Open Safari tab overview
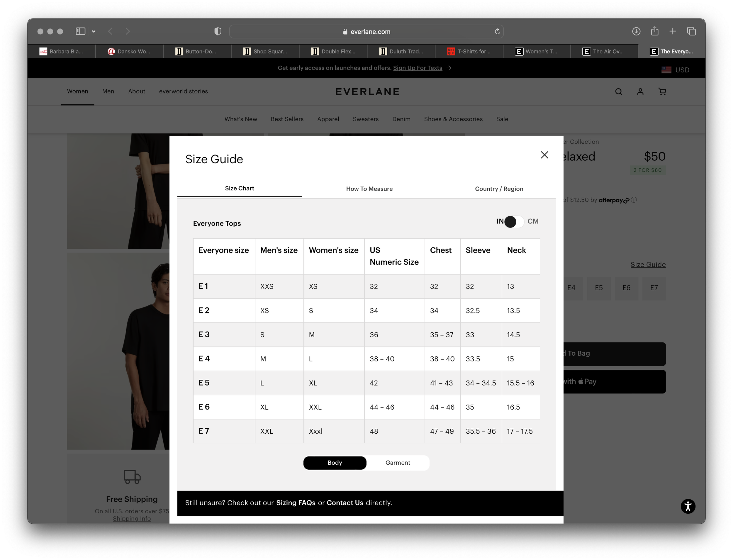 click(x=691, y=31)
